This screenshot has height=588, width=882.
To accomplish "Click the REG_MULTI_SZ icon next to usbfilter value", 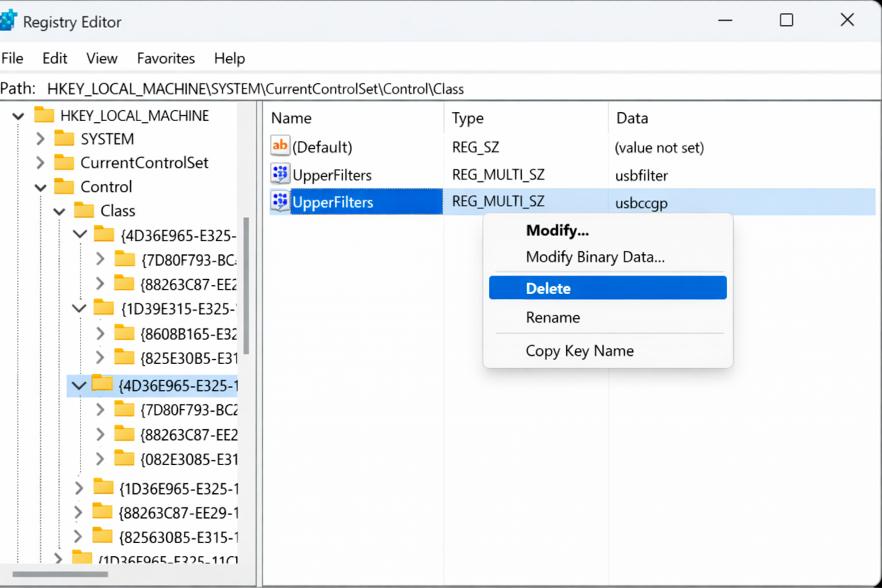I will point(280,174).
